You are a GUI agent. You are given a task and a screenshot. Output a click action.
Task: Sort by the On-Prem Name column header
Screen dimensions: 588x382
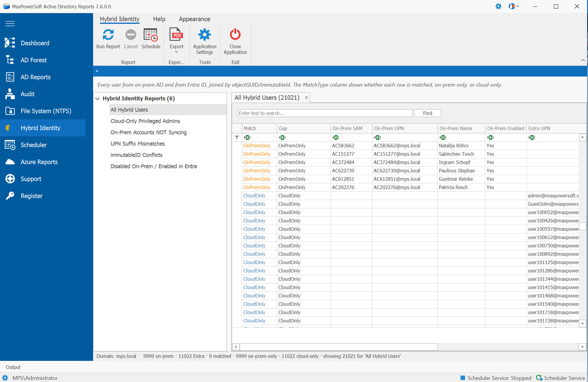[x=461, y=128]
